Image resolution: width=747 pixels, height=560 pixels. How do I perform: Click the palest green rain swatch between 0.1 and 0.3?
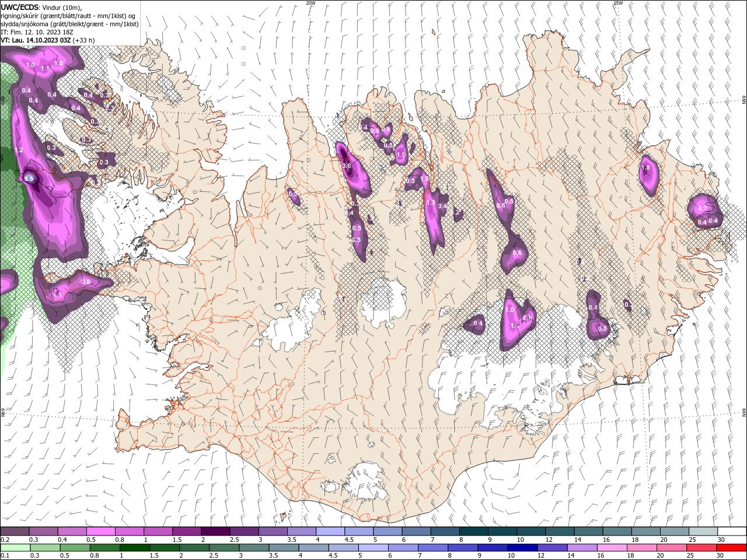coord(15,548)
